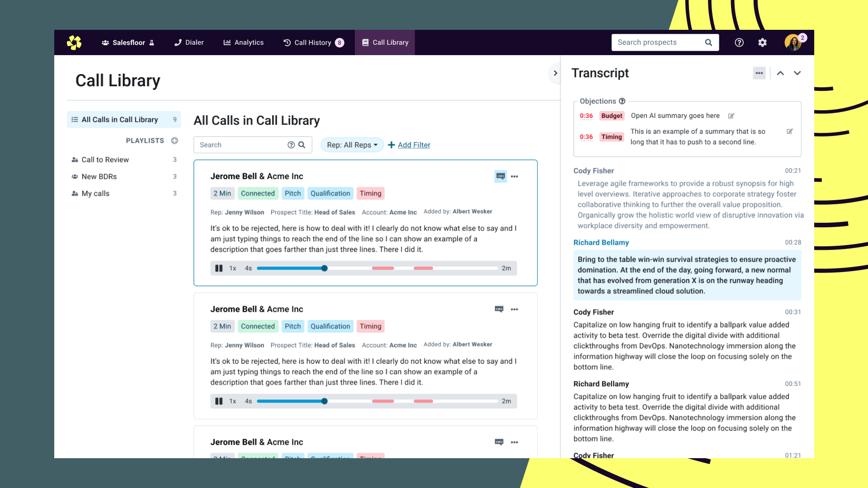868x488 pixels.
Task: Collapse the Transcript side panel
Action: pos(555,73)
